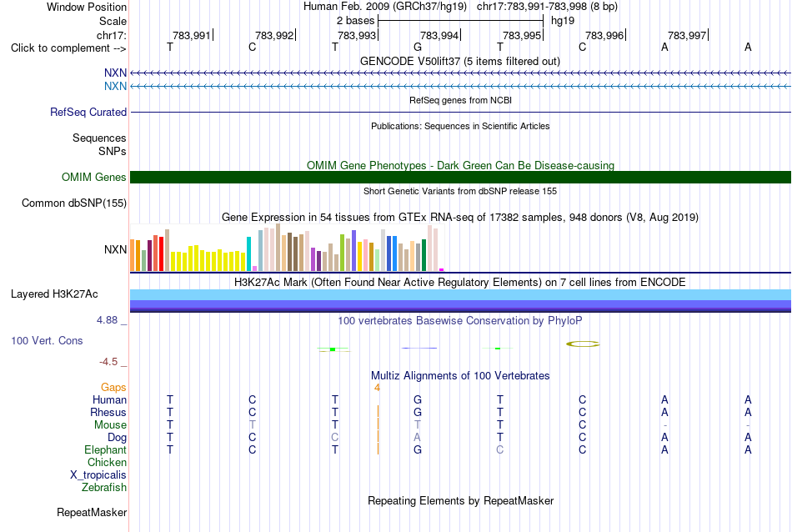Click the 4.88 PhyloP upper scale value
Viewport: 792px width, 532px height.
tap(107, 320)
